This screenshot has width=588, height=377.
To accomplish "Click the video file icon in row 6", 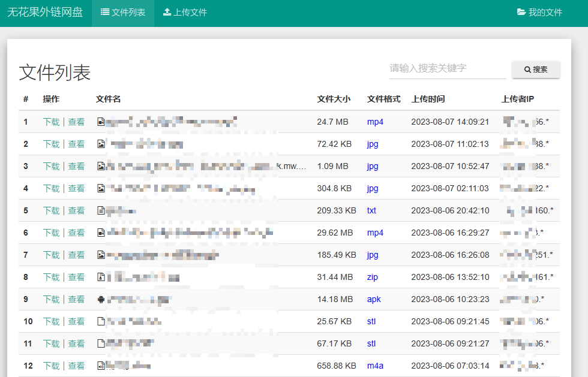I will [101, 233].
